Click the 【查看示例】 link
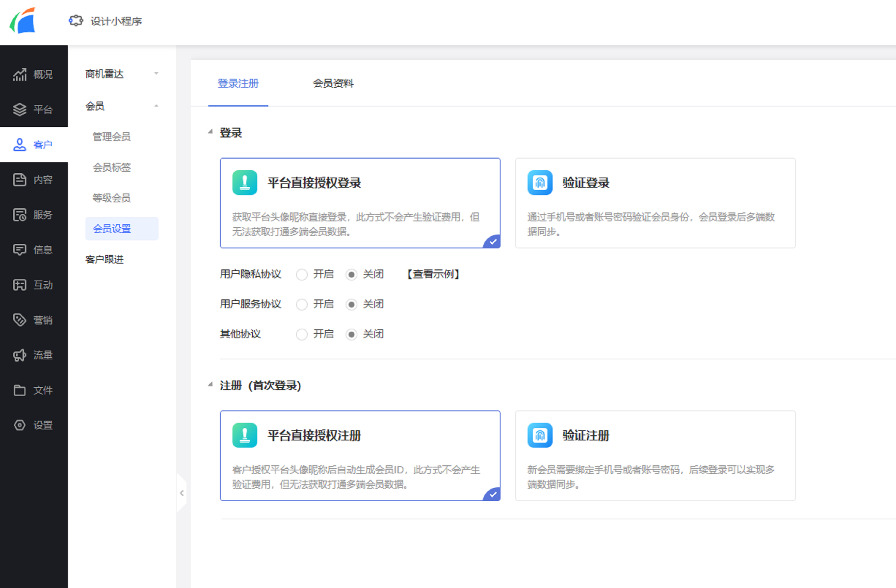896x588 pixels. [433, 274]
